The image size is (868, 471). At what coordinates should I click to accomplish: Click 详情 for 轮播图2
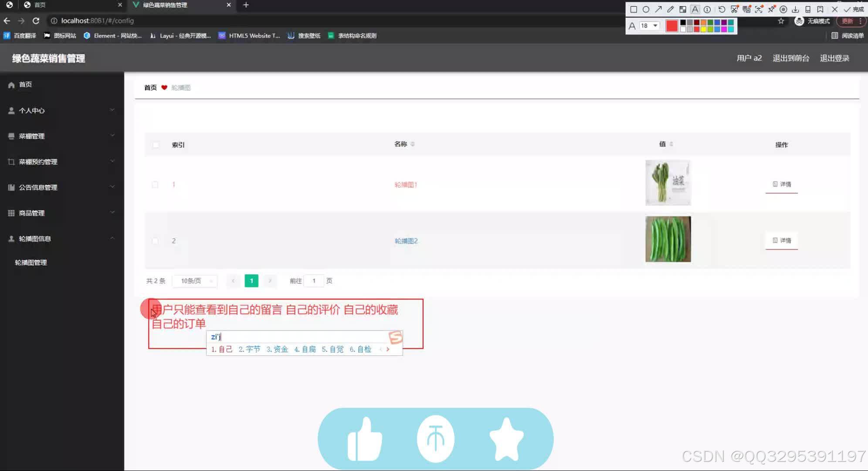coord(782,240)
